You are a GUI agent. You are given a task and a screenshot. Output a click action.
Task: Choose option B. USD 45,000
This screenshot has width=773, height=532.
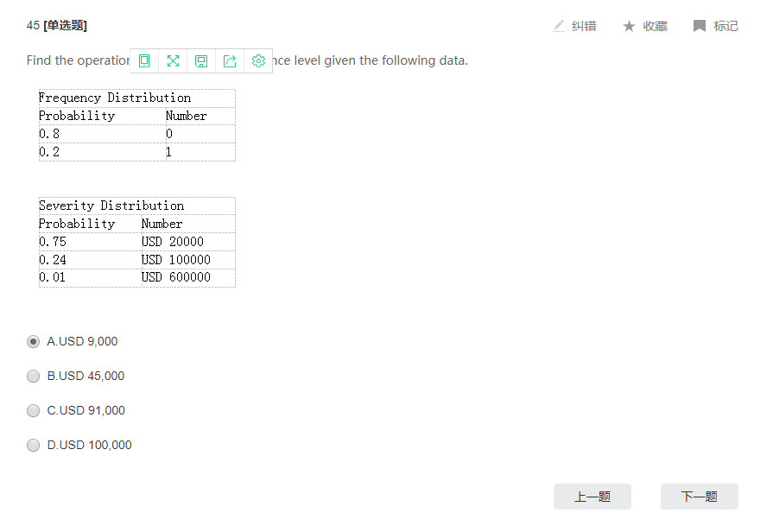34,376
